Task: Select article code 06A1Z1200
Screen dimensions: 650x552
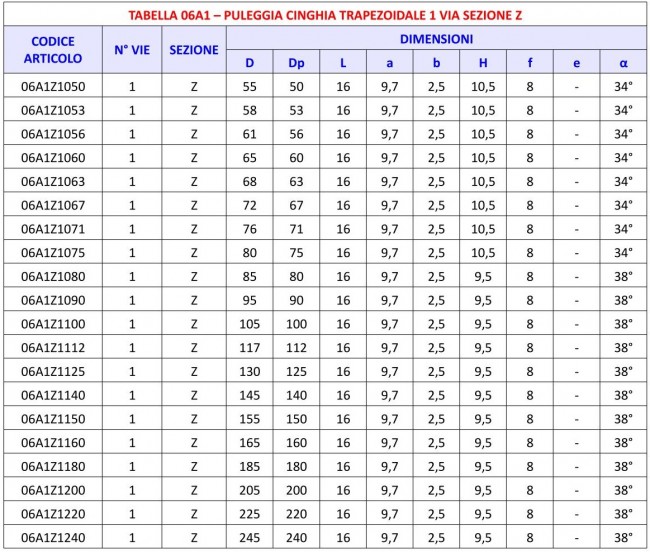Action: pos(53,490)
